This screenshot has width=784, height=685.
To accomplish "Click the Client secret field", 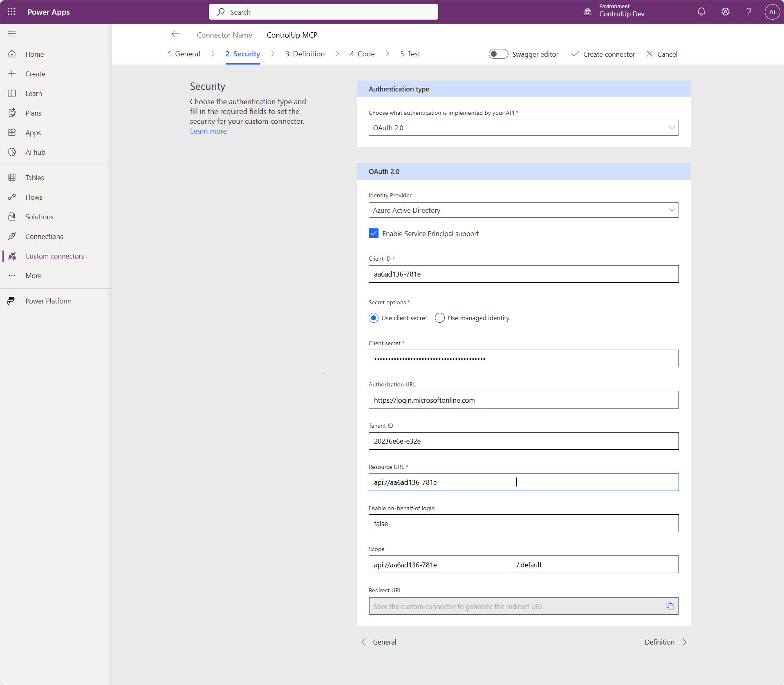I will (x=524, y=359).
